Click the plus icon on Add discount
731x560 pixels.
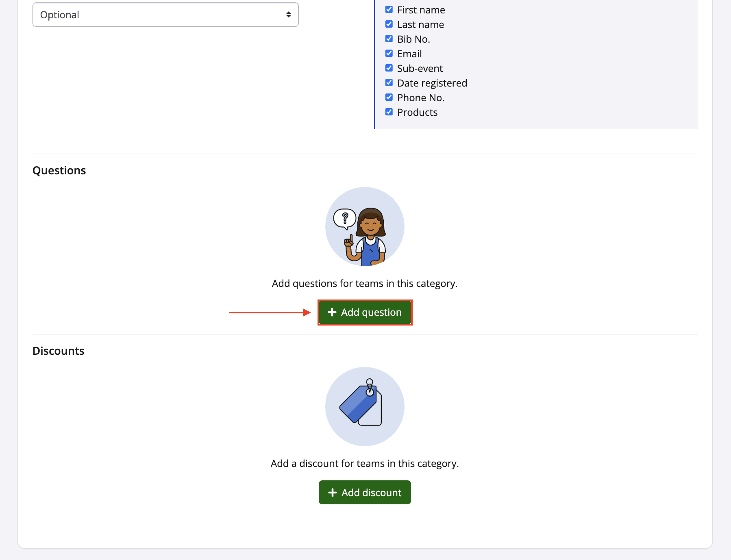(x=333, y=493)
